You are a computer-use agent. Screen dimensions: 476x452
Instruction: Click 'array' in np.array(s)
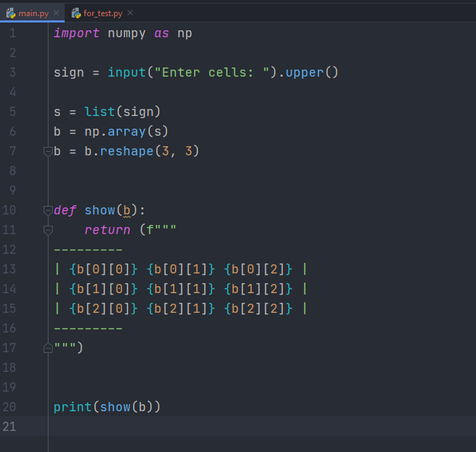click(x=127, y=131)
